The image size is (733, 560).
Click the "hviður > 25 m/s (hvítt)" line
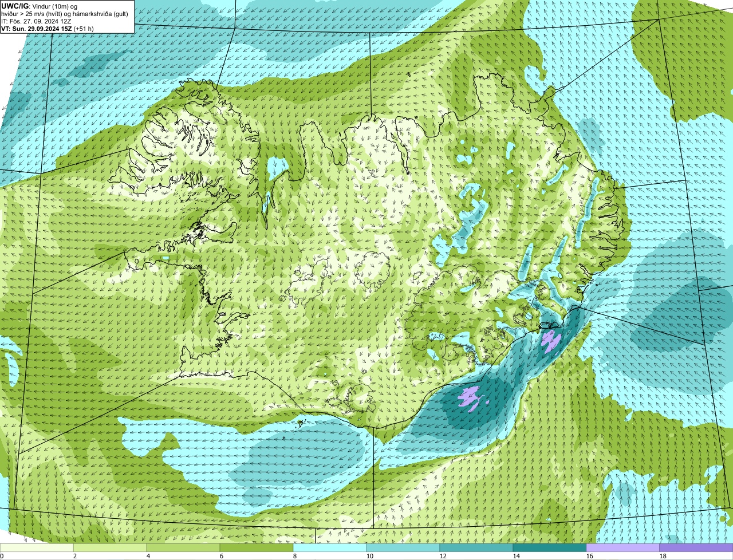click(33, 14)
